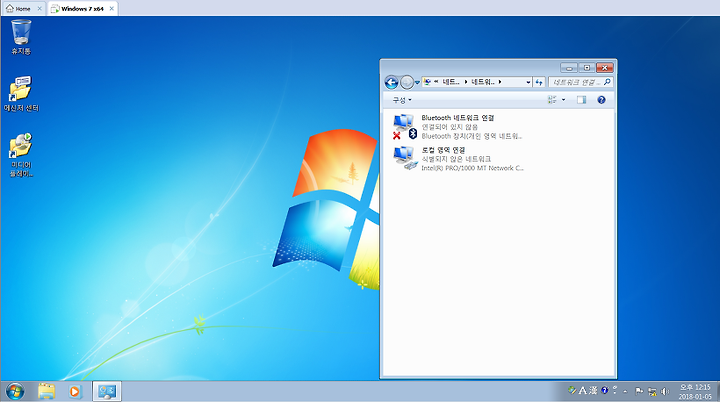Expand arrow between the two breadcrumbs
The width and height of the screenshot is (720, 402).
[x=466, y=82]
